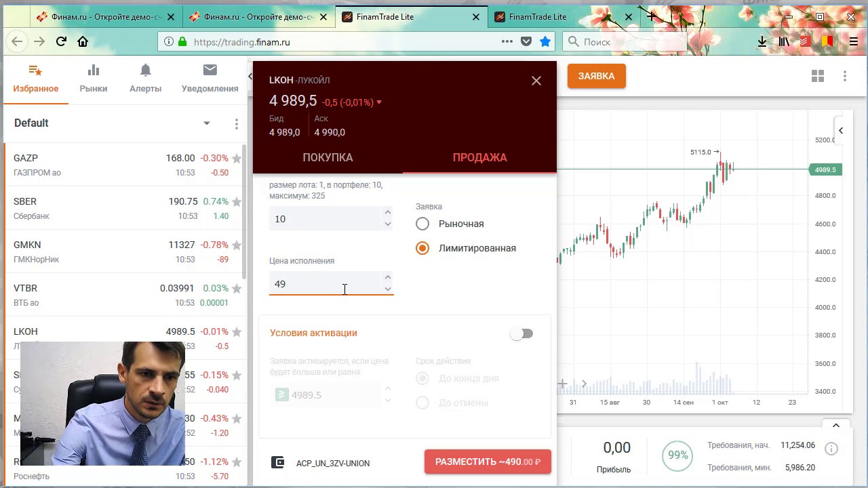
Task: Open the Избранное favorites section
Action: coord(36,79)
